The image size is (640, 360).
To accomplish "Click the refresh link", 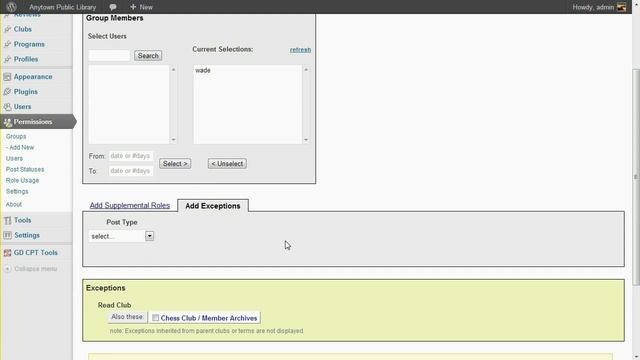I will pyautogui.click(x=300, y=50).
